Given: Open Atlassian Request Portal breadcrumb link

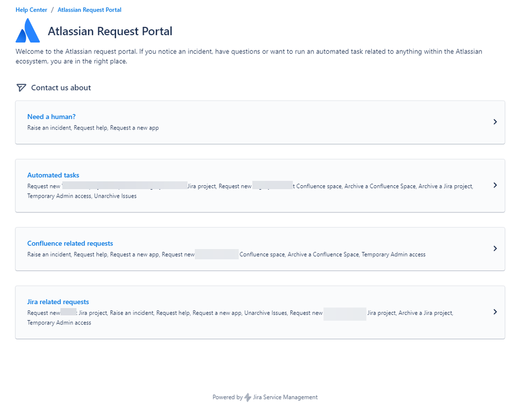Looking at the screenshot, I should point(89,10).
